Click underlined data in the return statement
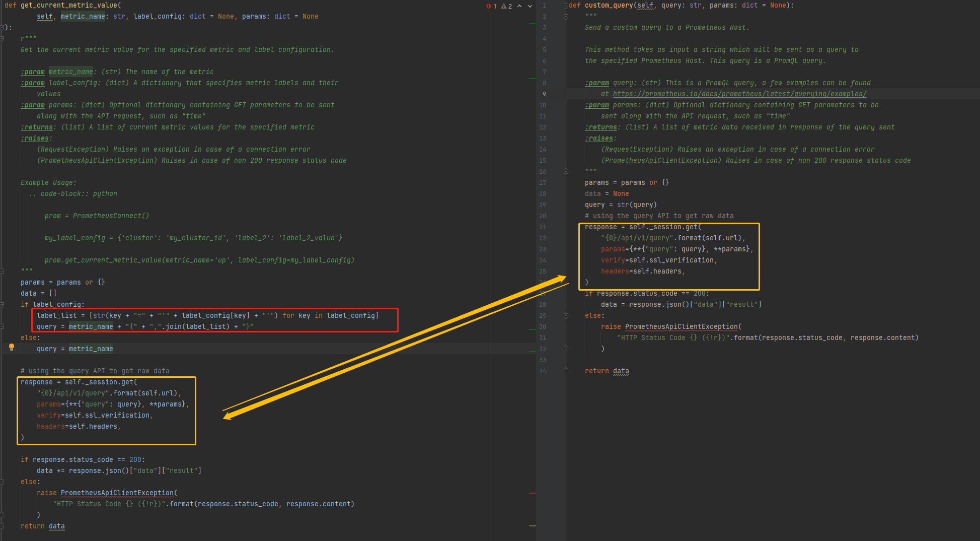Screen dimensions: 980x541 pos(621,371)
